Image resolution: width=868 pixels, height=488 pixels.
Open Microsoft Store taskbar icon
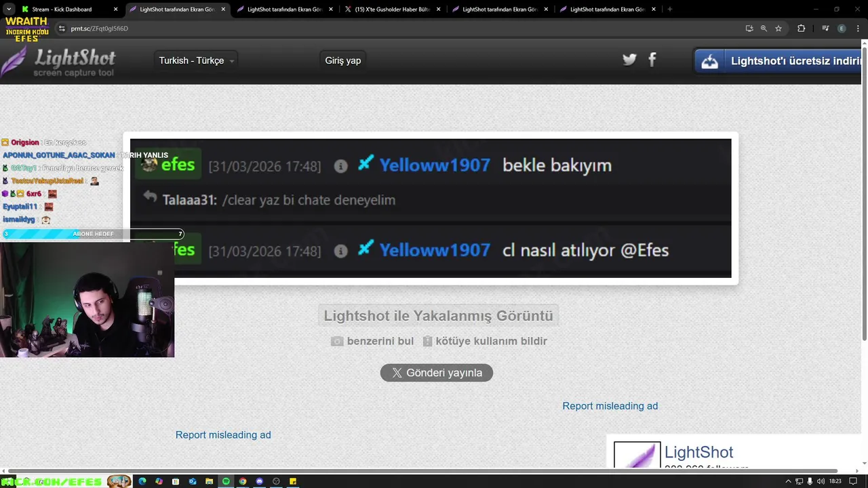click(176, 481)
